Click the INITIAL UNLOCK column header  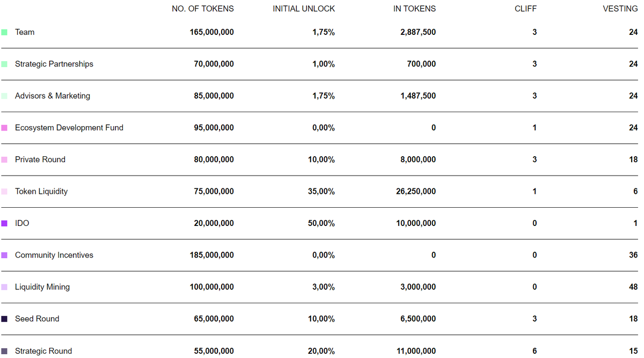[304, 9]
